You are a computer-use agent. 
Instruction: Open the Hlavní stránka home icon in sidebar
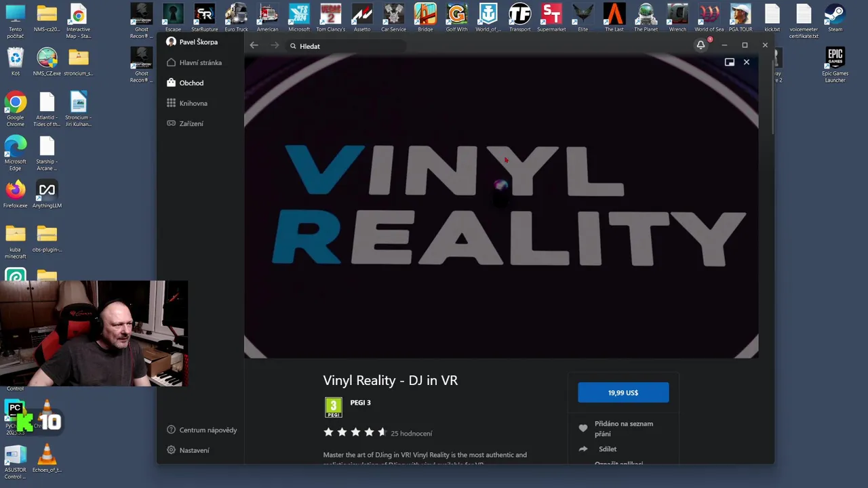171,62
